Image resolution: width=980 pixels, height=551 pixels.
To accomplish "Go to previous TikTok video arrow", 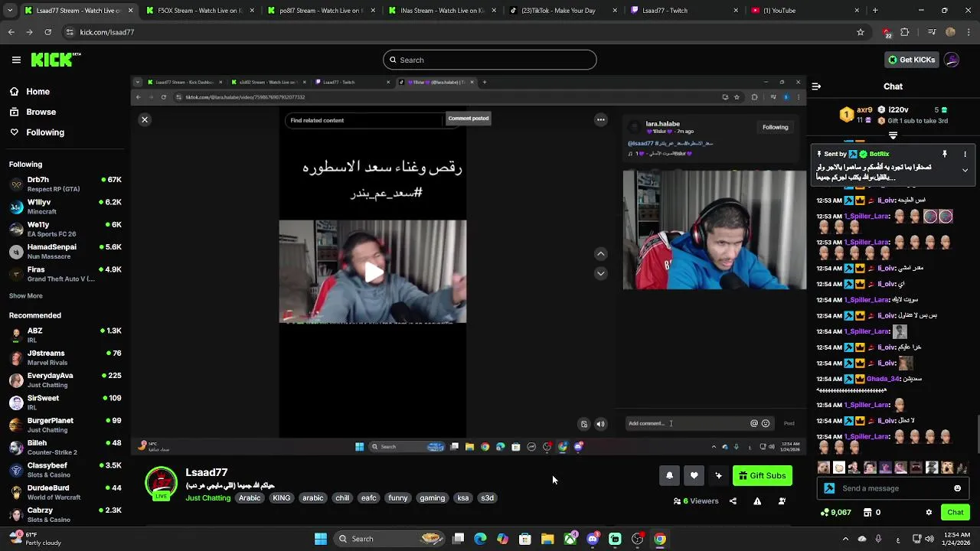I will 601,254.
